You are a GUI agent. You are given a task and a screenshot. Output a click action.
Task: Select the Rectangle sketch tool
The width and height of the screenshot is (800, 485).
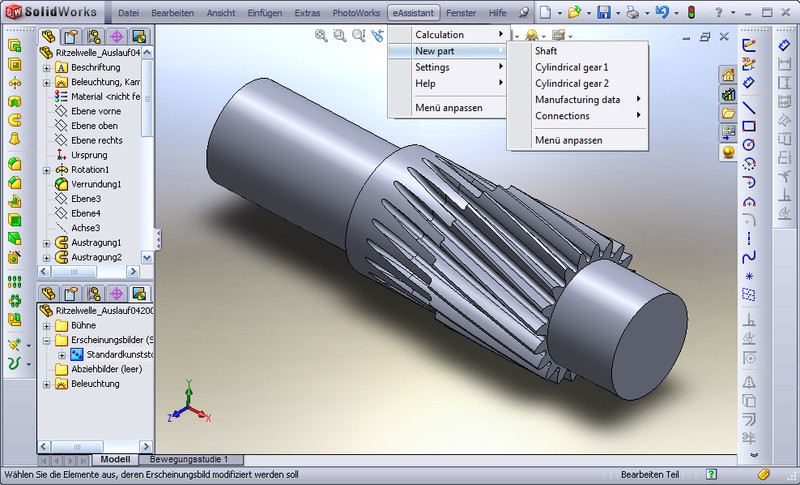748,126
